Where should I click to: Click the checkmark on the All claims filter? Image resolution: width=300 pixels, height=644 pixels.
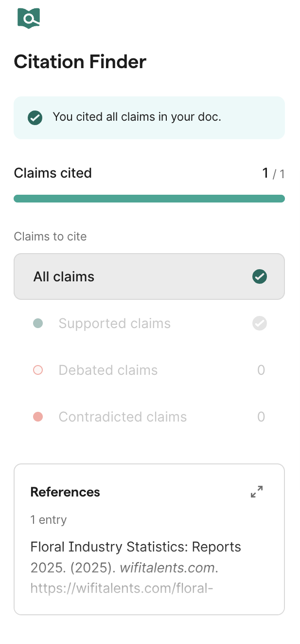click(x=260, y=276)
